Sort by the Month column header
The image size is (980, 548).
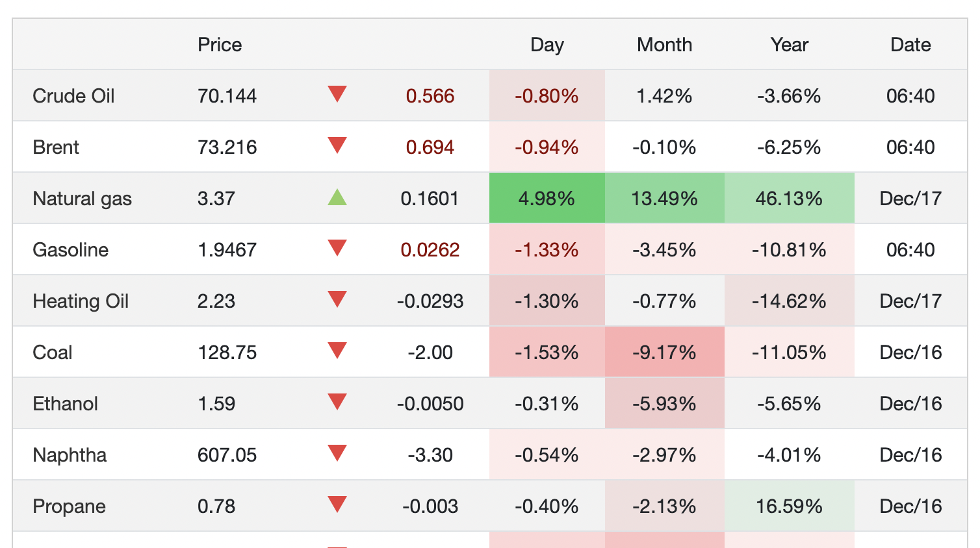(x=664, y=45)
